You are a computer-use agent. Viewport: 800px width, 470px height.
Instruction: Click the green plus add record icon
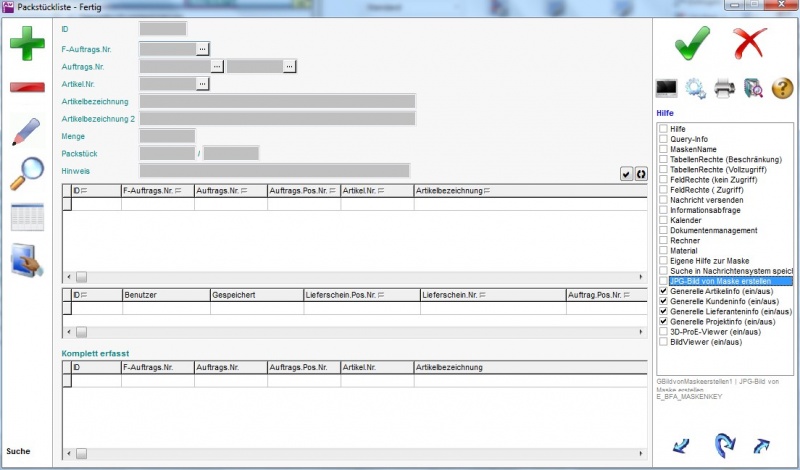pyautogui.click(x=27, y=46)
